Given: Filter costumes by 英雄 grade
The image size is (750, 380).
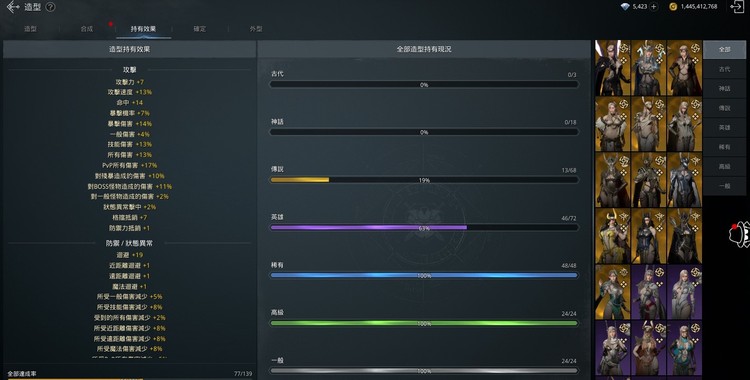Looking at the screenshot, I should coord(724,128).
